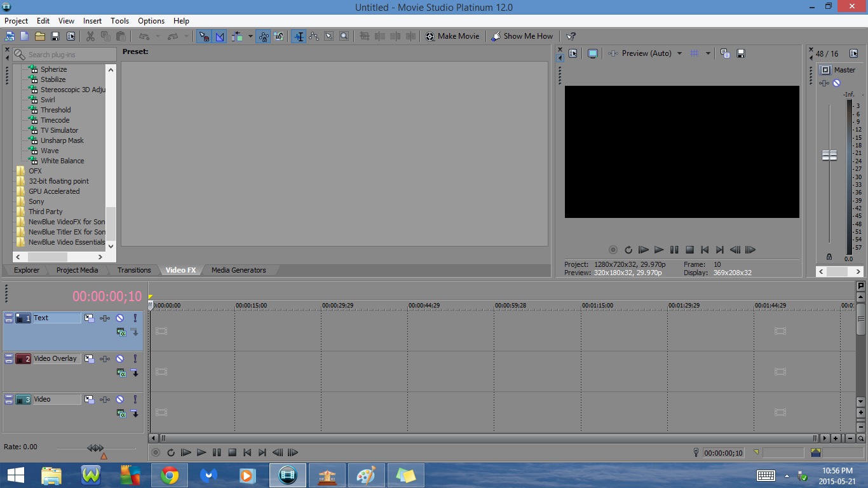This screenshot has width=868, height=488.
Task: Open preview window project video properties icon
Action: coord(573,53)
